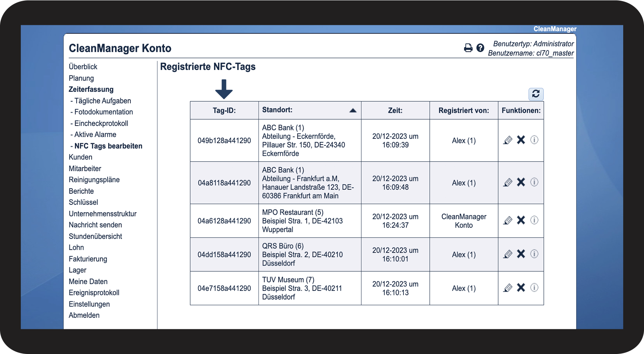The height and width of the screenshot is (354, 644).
Task: Click the printer icon in header
Action: click(x=468, y=48)
